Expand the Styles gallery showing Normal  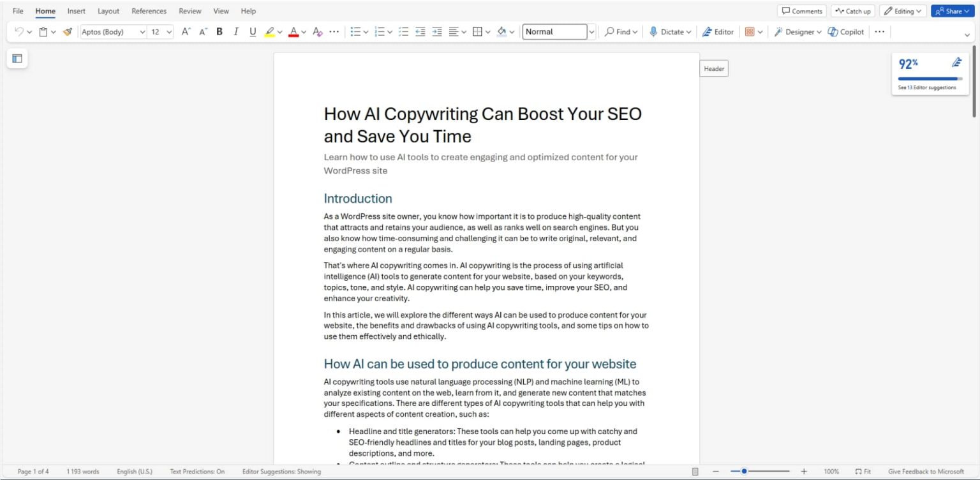tap(591, 32)
